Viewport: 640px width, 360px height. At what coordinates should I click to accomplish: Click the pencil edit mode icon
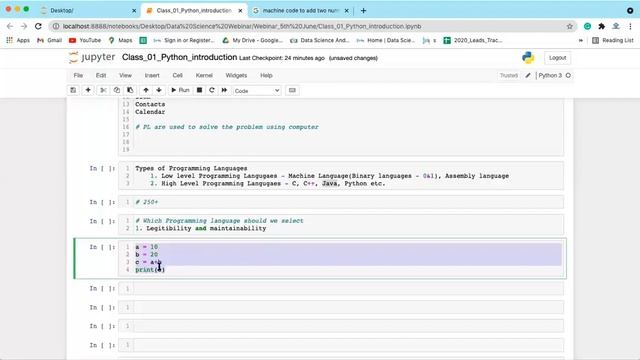528,76
